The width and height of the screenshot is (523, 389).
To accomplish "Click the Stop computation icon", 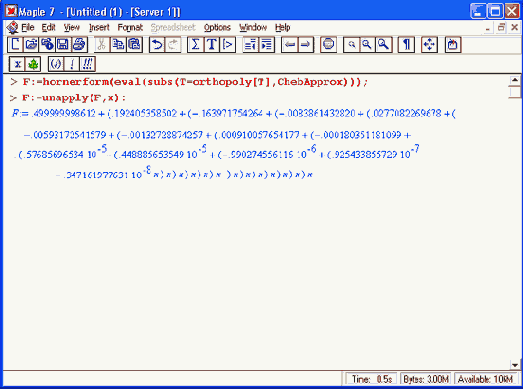I will pos(329,44).
